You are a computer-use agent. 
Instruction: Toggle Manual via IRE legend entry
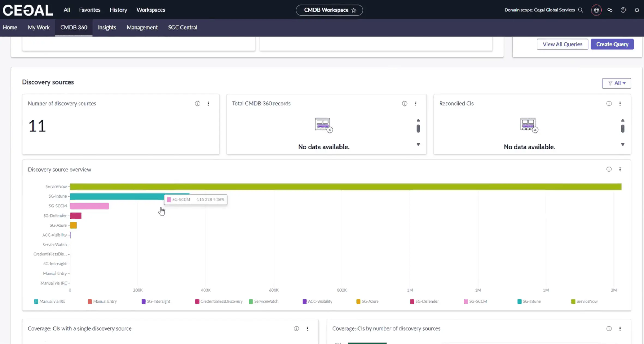(x=50, y=301)
